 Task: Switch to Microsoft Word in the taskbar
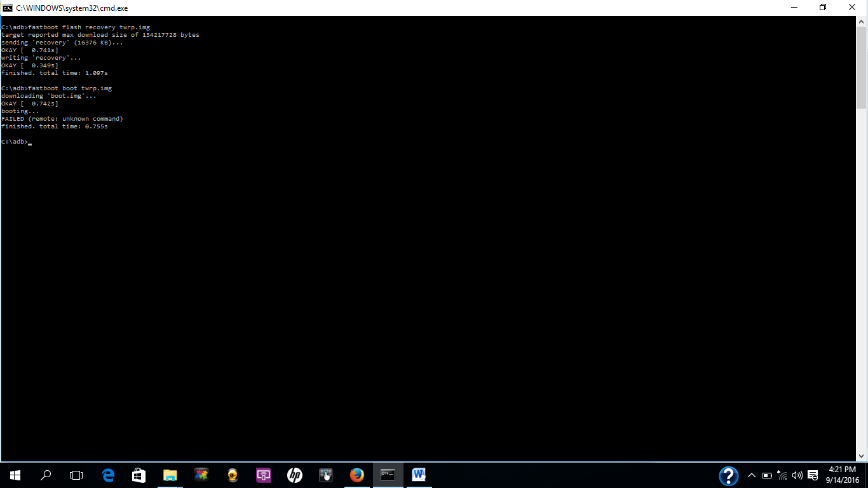point(419,475)
